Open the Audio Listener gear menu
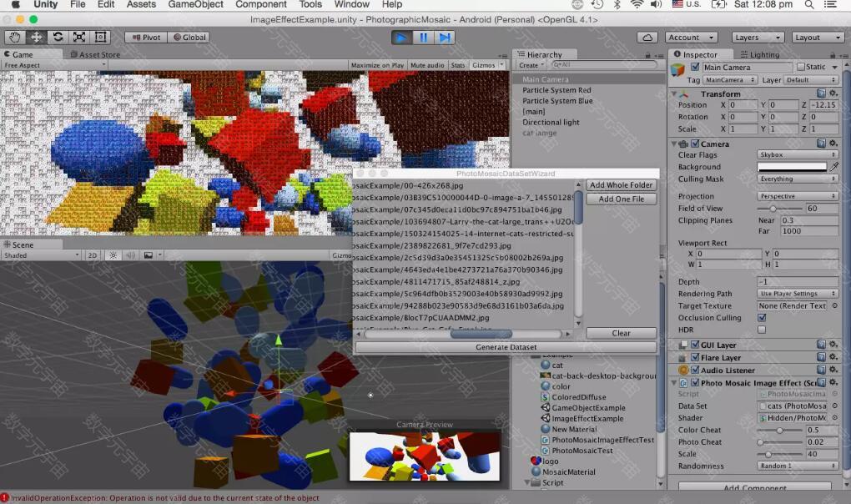This screenshot has height=504, width=851. click(833, 370)
